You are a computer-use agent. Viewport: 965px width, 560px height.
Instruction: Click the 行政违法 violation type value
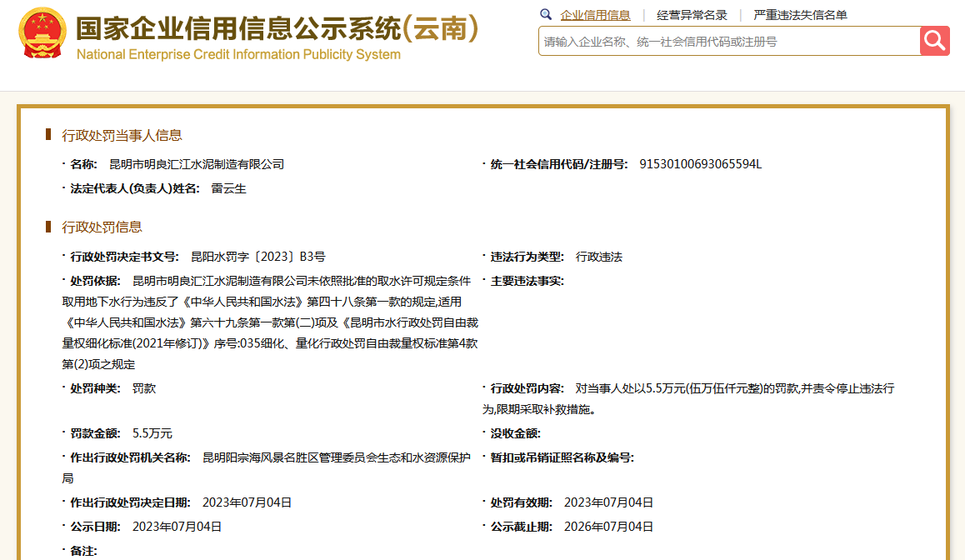598,257
